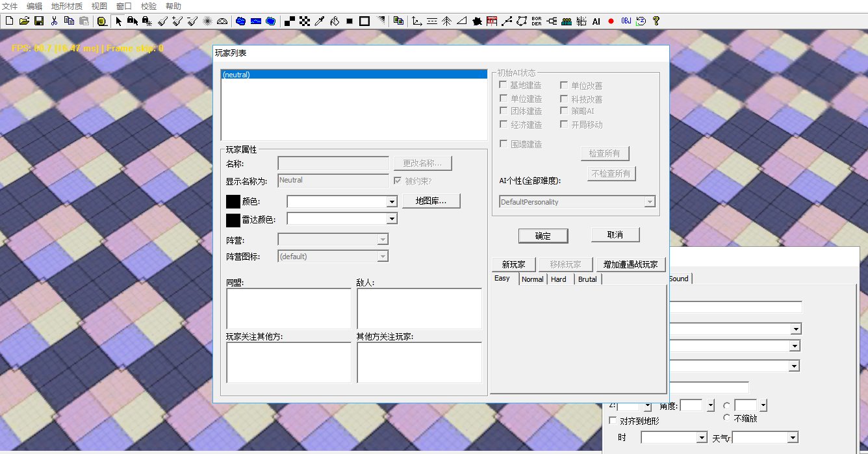This screenshot has width=868, height=454.
Task: Toggle the 对齐到地形 checkbox
Action: [613, 421]
